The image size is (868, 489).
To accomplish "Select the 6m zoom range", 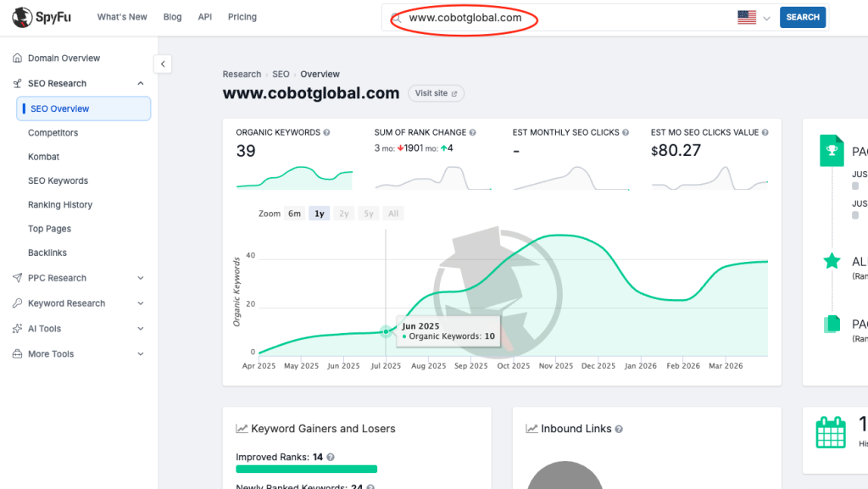I will (294, 214).
